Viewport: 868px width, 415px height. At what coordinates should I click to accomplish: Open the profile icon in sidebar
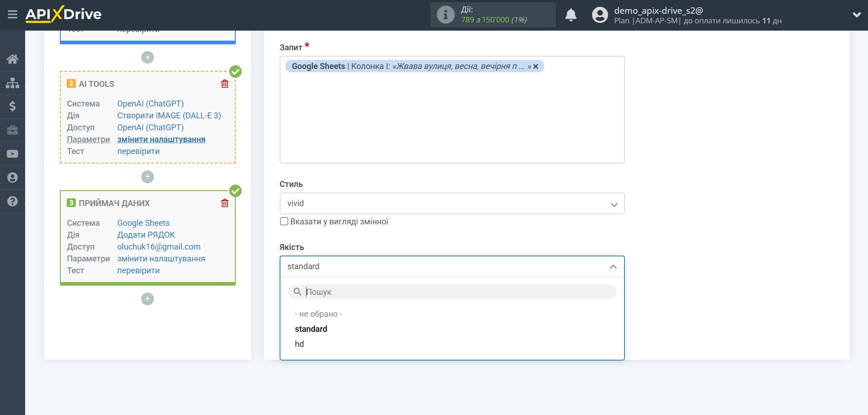point(12,178)
